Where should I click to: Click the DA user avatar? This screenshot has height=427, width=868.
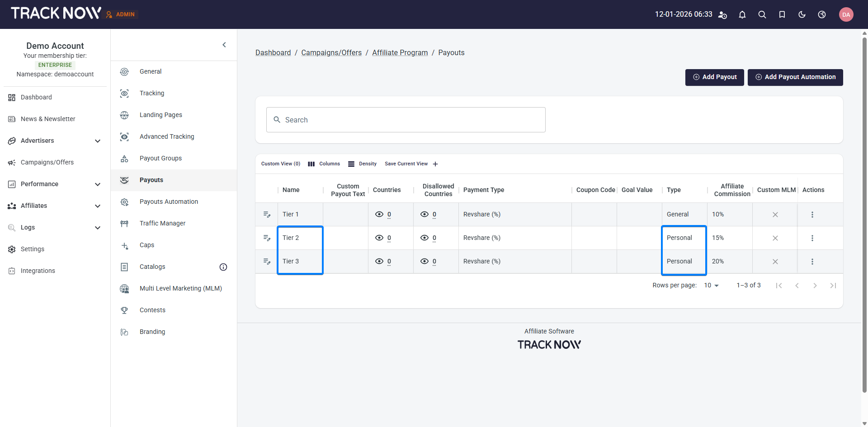pos(846,14)
